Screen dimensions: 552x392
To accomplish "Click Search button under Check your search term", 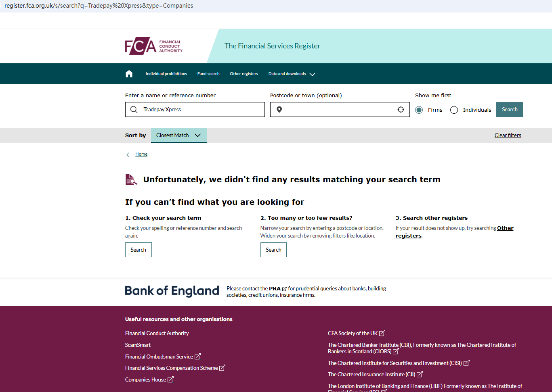I will point(139,250).
